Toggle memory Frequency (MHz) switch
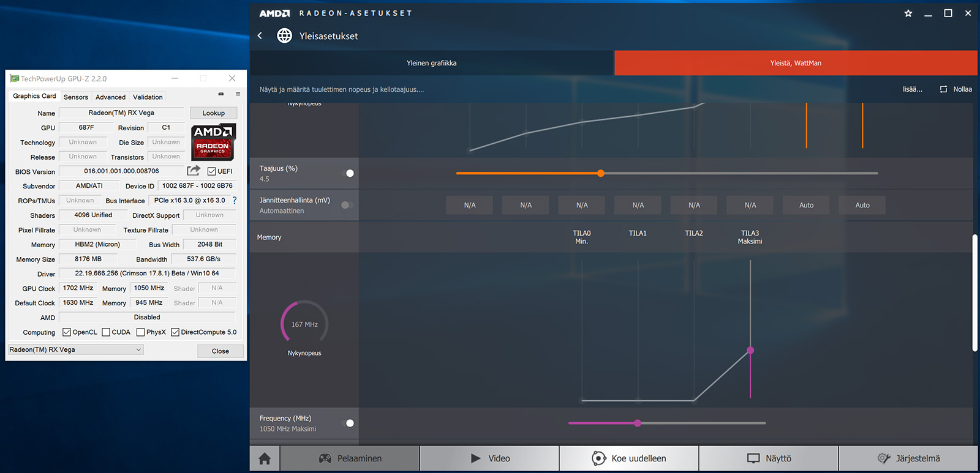 (x=348, y=423)
